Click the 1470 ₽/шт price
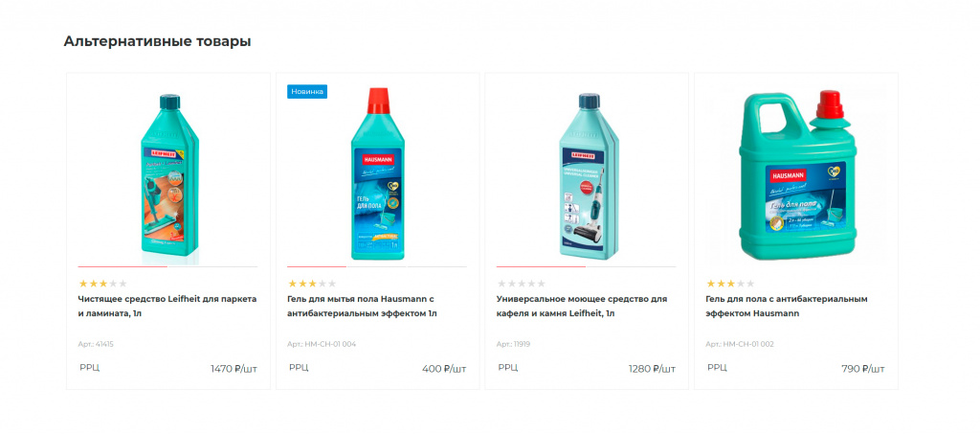 (x=234, y=369)
